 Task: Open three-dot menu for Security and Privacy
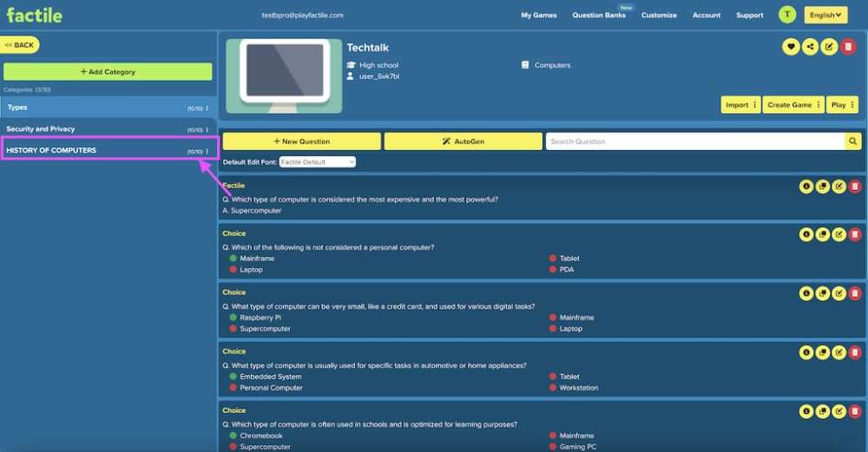tap(207, 130)
